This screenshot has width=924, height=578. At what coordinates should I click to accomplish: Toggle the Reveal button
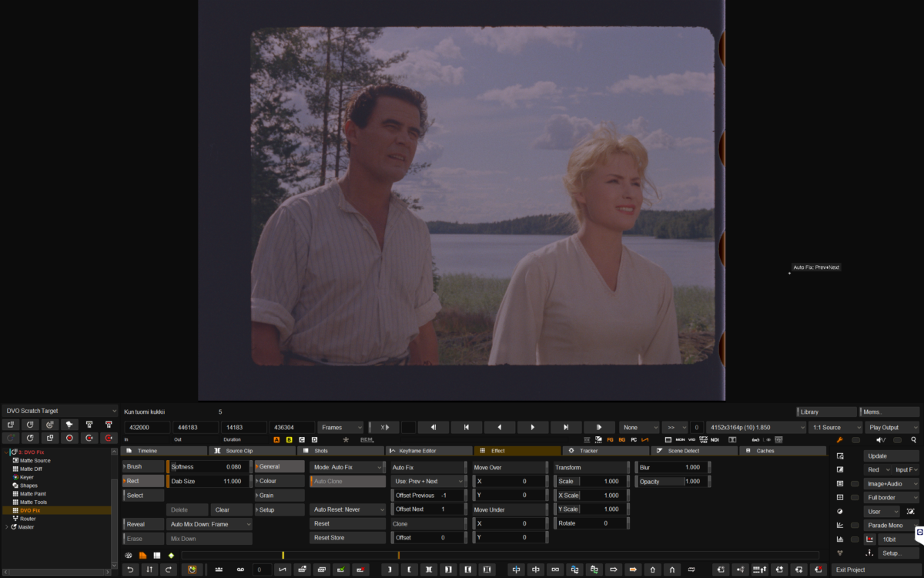(x=144, y=524)
